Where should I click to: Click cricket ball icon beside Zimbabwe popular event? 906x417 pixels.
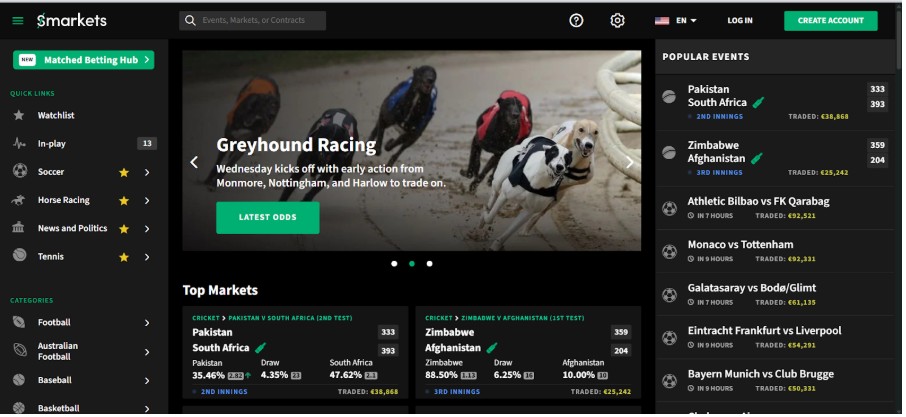[669, 152]
